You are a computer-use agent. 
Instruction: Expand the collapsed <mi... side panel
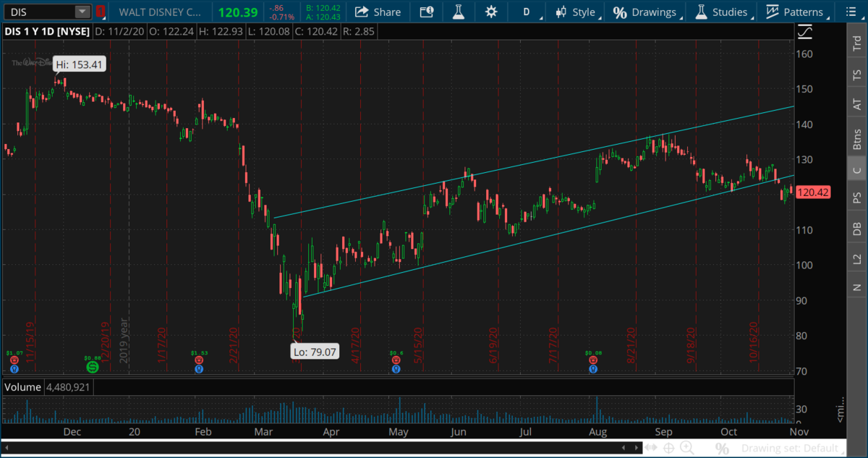coord(841,409)
